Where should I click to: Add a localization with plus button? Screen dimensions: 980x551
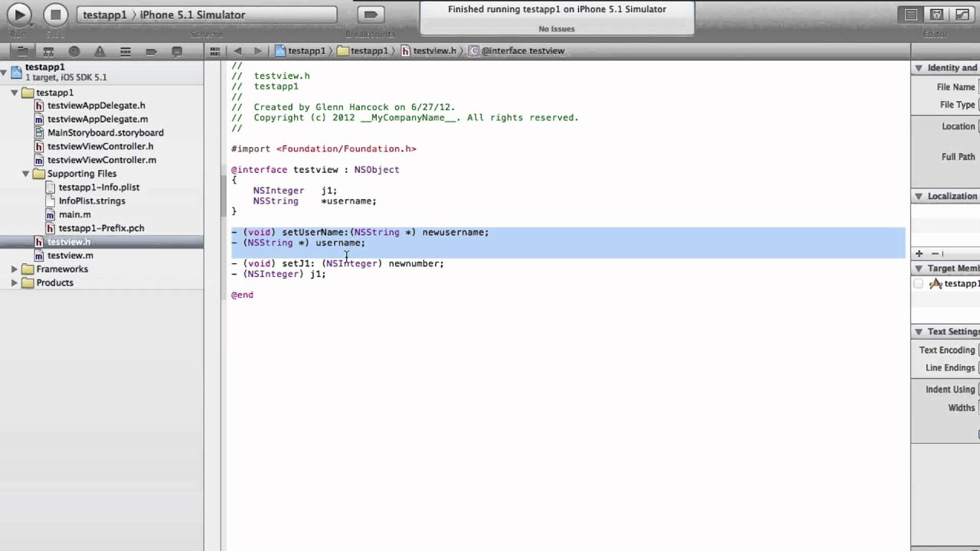click(x=919, y=253)
